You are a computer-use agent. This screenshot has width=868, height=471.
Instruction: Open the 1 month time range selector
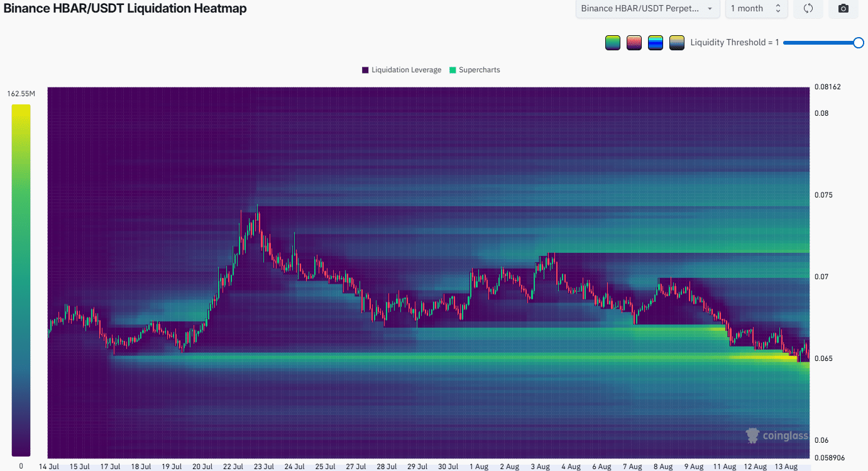point(756,8)
